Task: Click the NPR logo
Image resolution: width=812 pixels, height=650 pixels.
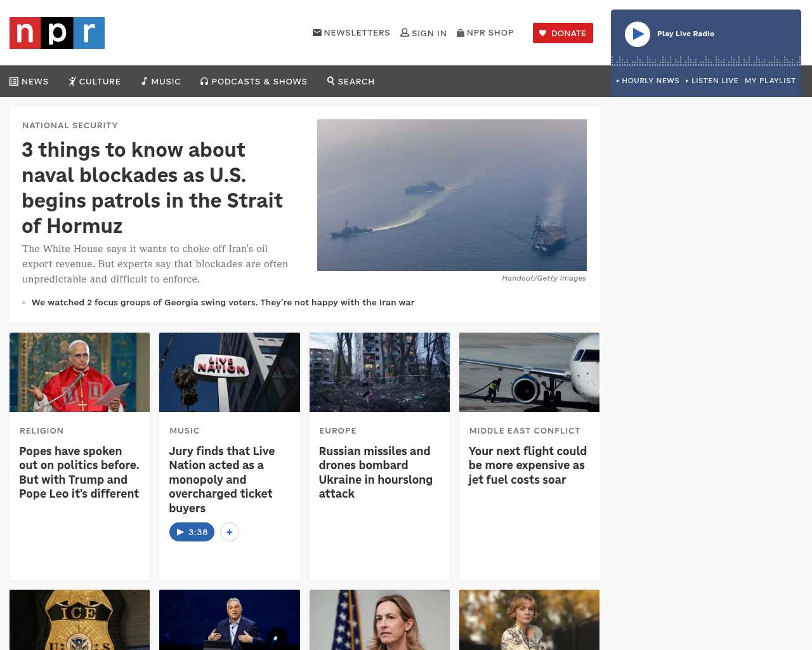Action: click(57, 33)
